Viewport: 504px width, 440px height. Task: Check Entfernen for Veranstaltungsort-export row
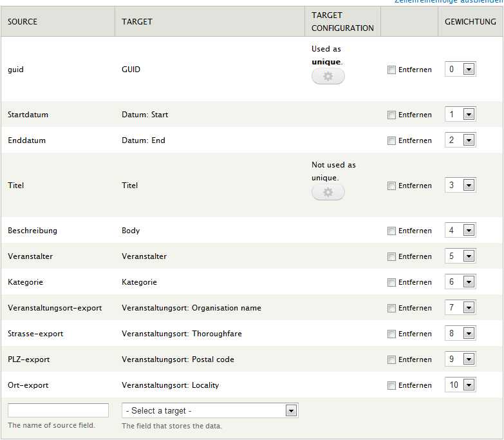click(x=391, y=309)
